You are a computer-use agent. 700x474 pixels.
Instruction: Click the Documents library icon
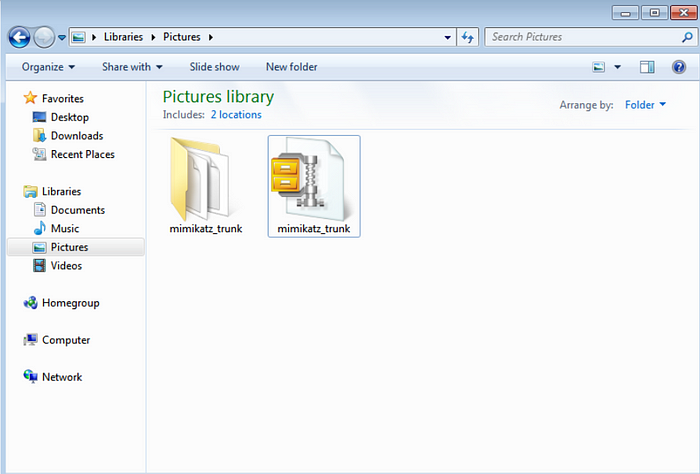(40, 209)
